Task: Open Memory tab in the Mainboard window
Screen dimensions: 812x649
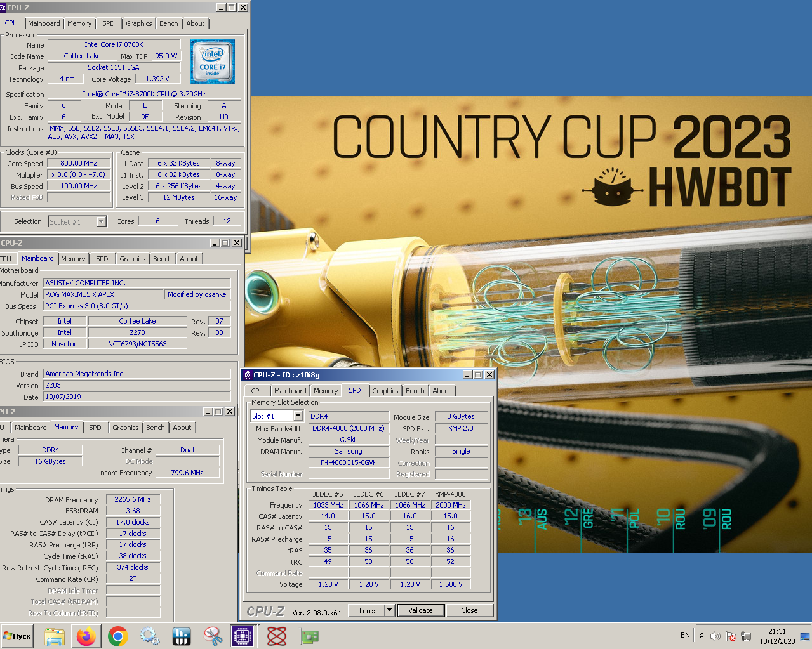Action: (73, 259)
